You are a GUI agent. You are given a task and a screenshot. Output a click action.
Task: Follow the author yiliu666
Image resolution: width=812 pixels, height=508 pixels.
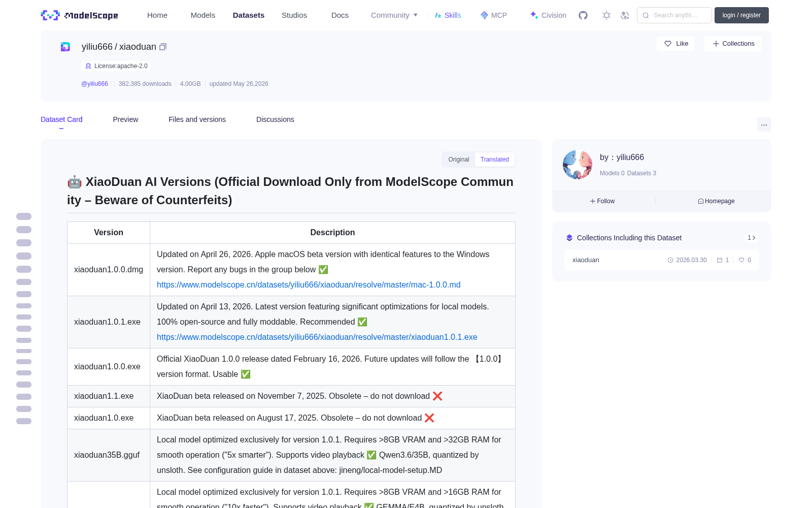pos(602,201)
